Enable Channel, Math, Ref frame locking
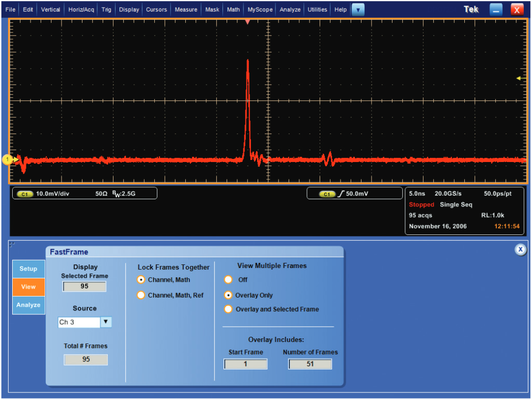This screenshot has height=399, width=532. tap(141, 295)
